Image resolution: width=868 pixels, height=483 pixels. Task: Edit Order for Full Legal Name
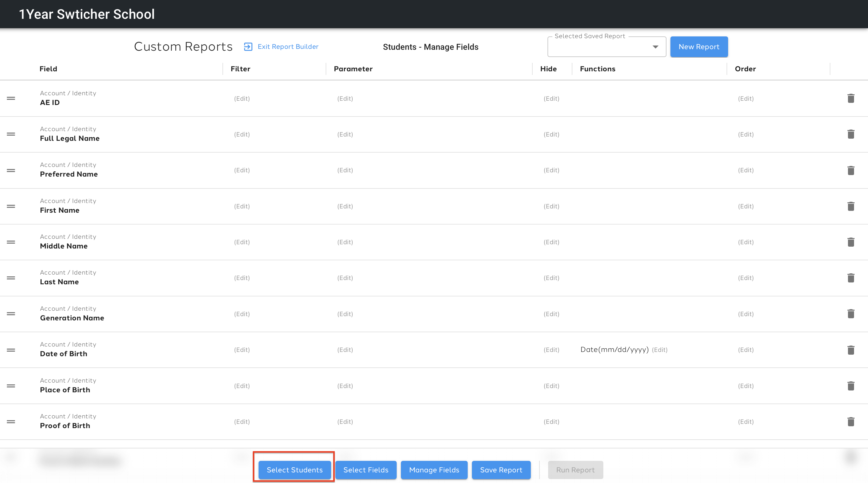746,134
